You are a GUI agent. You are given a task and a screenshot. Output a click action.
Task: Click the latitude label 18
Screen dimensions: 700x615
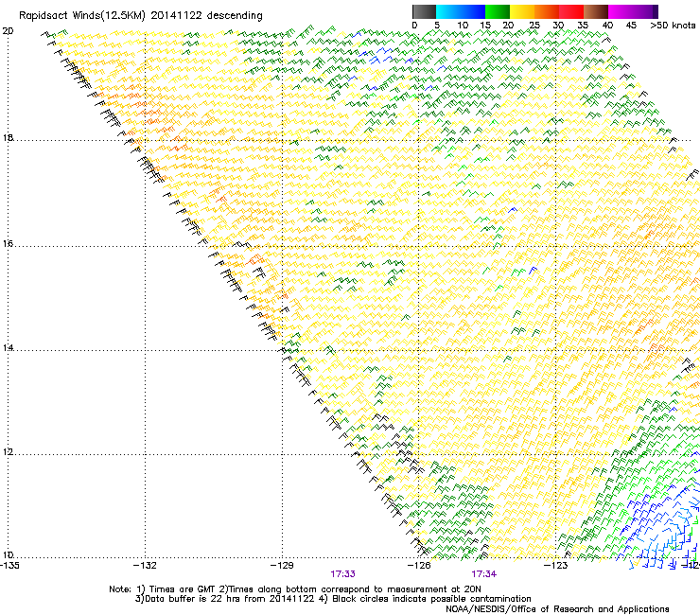[8, 138]
